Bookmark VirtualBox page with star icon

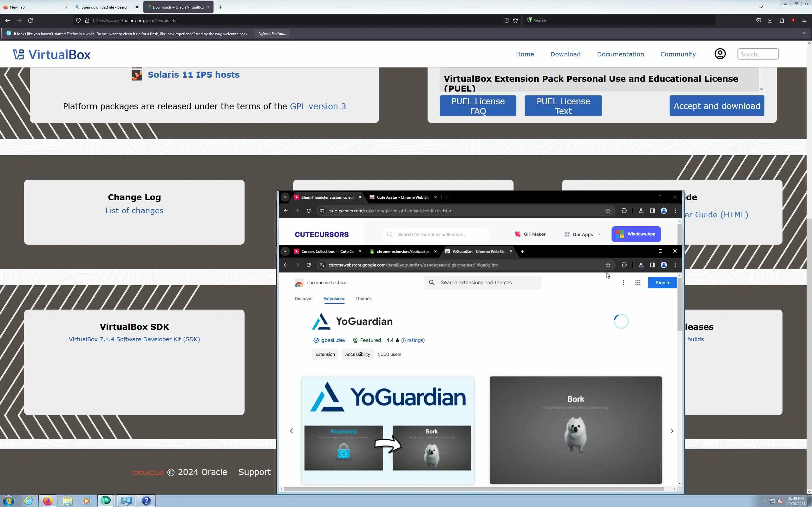[515, 21]
